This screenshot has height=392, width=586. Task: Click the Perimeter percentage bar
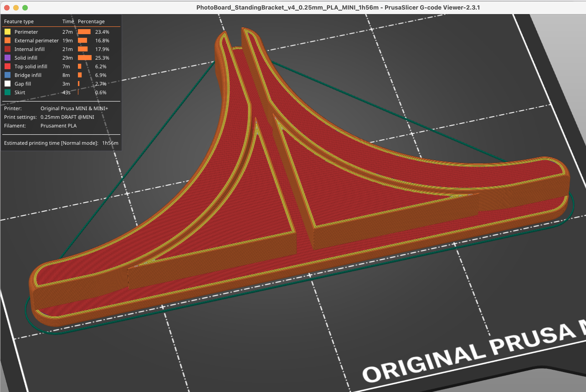pos(84,32)
